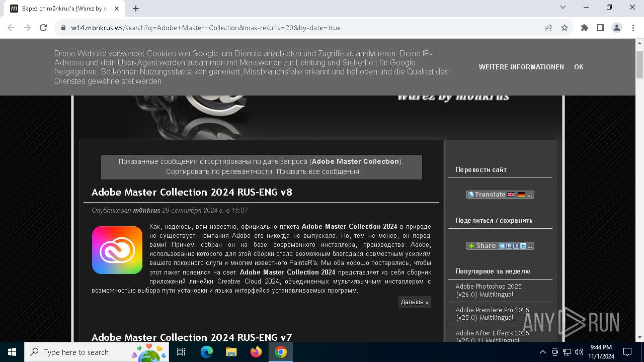Click the Chrome taskbar icon

(281, 352)
